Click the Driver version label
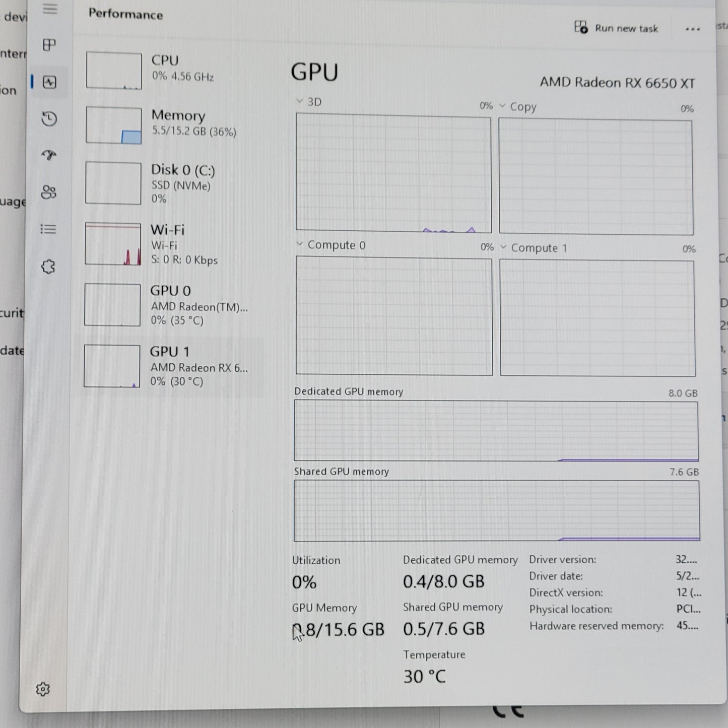This screenshot has width=728, height=728. pos(562,560)
